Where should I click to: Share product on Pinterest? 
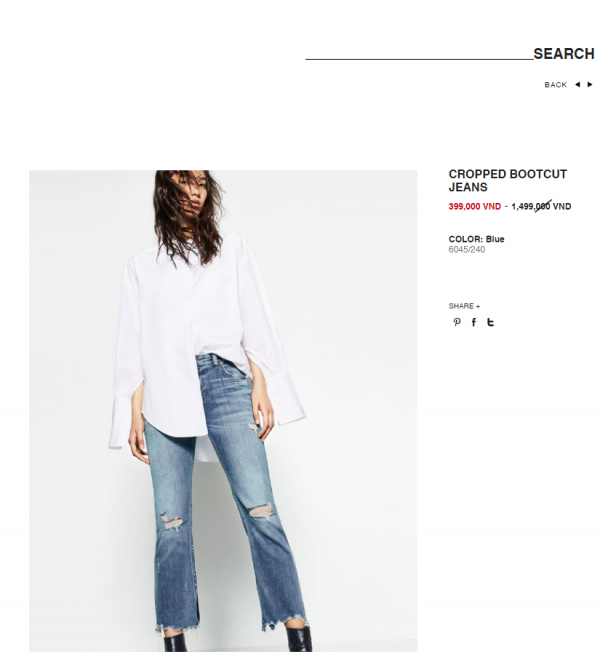point(457,322)
